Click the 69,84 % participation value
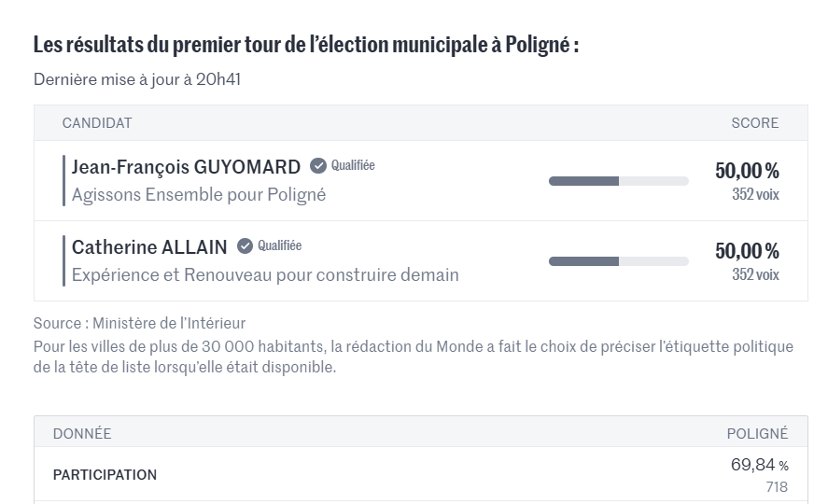Image resolution: width=814 pixels, height=504 pixels. [x=759, y=465]
